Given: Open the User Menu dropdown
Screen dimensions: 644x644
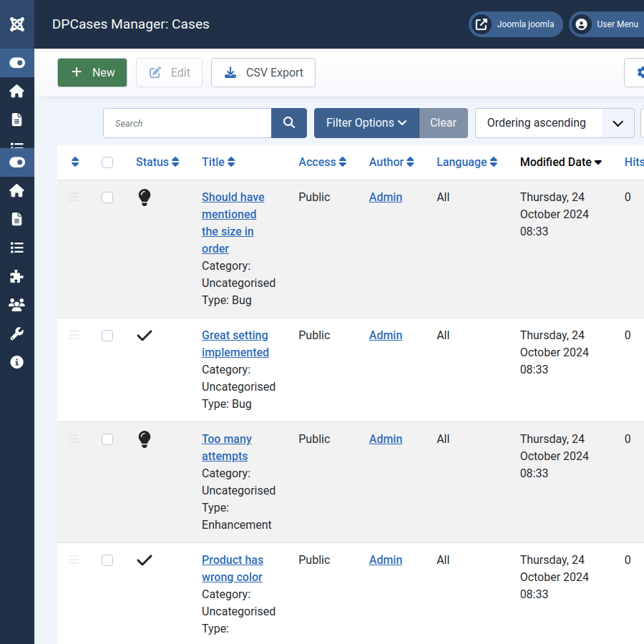Looking at the screenshot, I should click(x=608, y=24).
